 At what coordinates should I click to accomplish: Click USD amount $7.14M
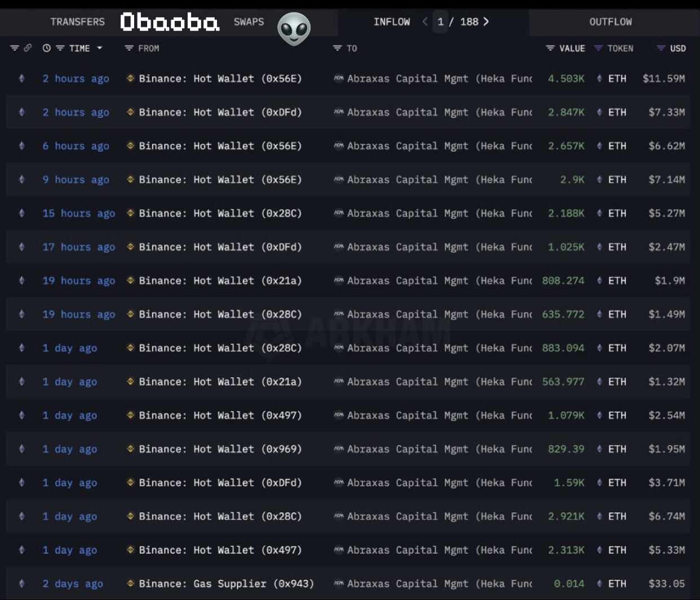pyautogui.click(x=667, y=180)
